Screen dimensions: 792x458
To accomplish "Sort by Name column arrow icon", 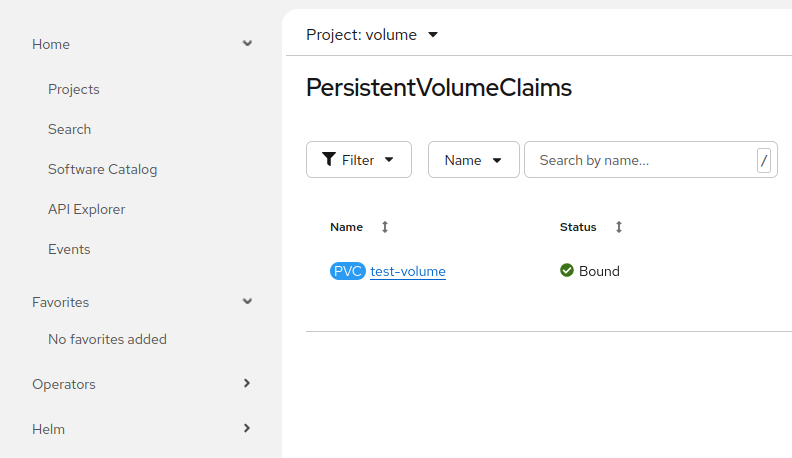I will click(x=385, y=227).
